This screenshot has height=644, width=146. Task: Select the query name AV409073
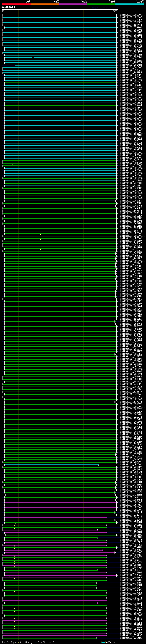(8, 7)
